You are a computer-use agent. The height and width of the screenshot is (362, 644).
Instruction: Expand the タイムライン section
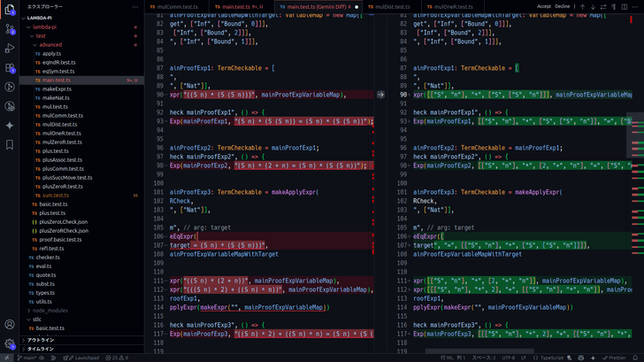coord(82,349)
